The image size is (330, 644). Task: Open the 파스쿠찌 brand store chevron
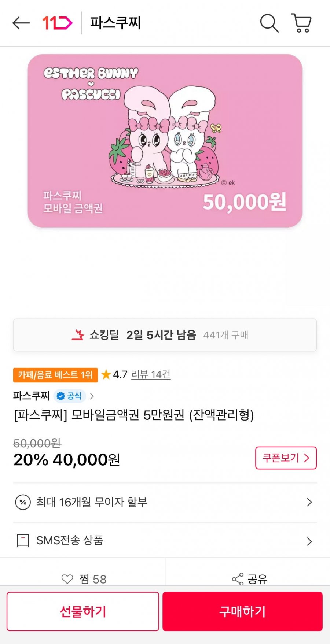pyautogui.click(x=92, y=396)
